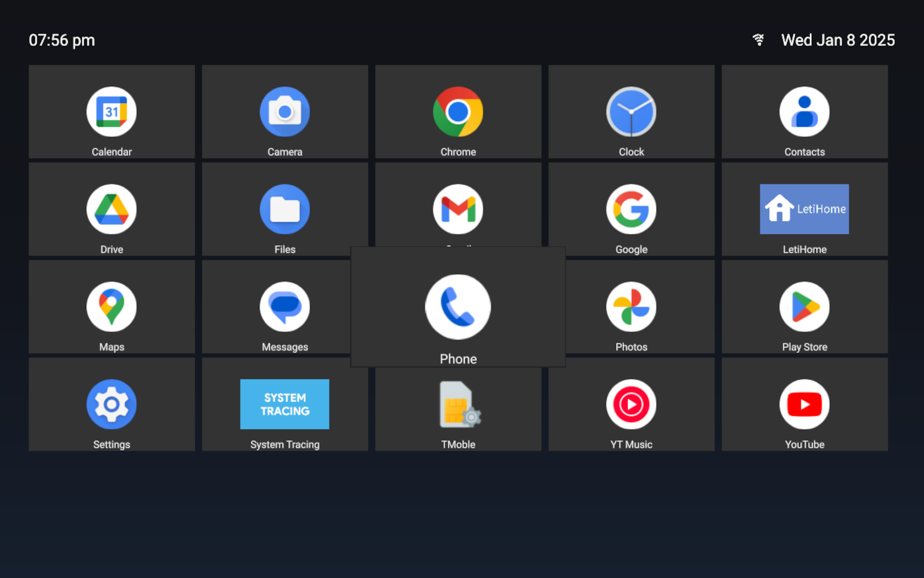
Task: Launch the Google app
Action: [631, 209]
